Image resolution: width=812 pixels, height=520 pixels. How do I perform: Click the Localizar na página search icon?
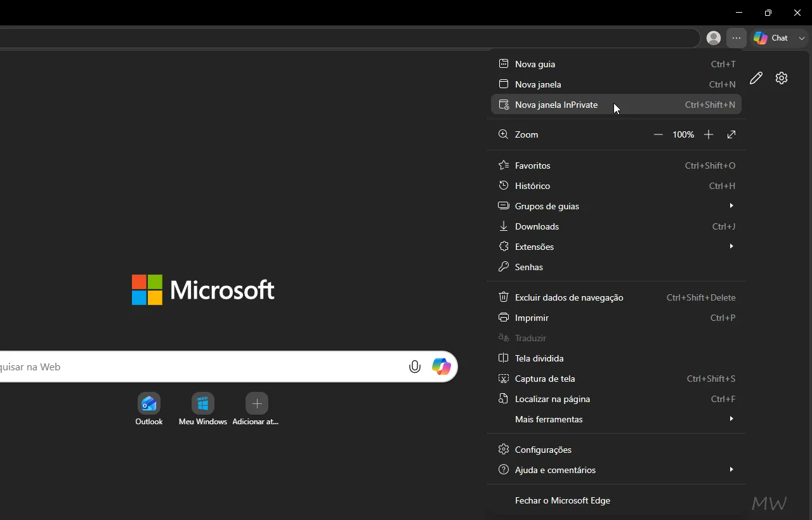tap(504, 399)
